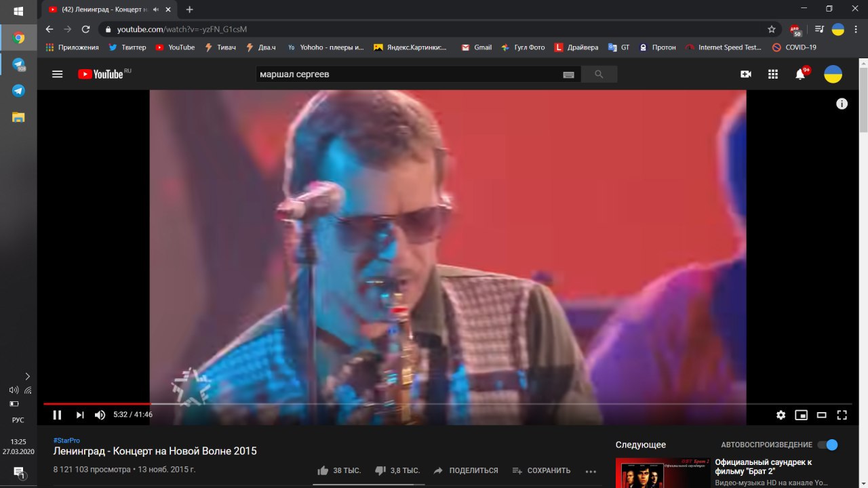
Task: Open the Два.ч bookmark
Action: point(260,47)
